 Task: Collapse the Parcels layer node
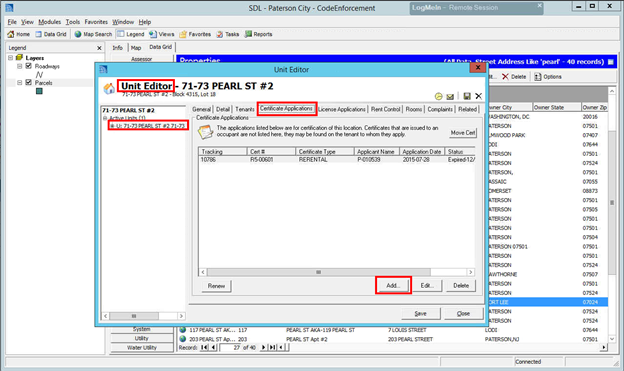(x=19, y=82)
